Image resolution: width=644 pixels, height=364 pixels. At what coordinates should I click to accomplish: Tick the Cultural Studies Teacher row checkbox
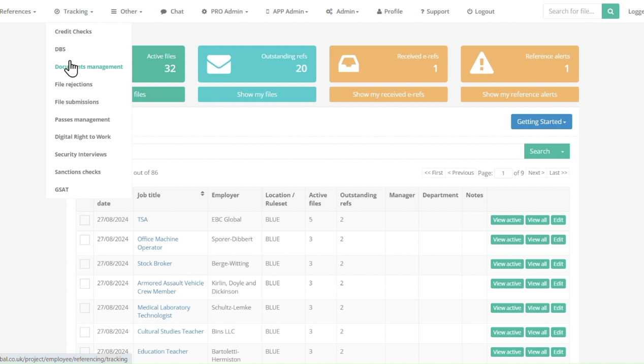tap(85, 332)
